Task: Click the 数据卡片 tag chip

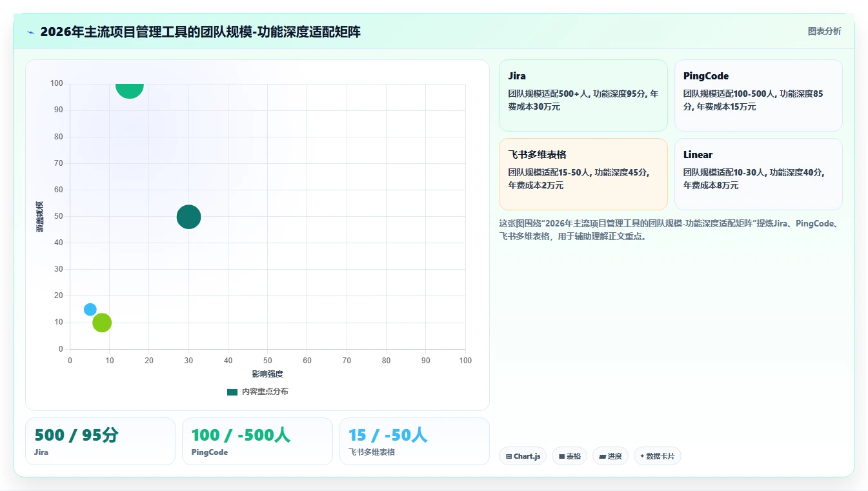Action: [657, 456]
